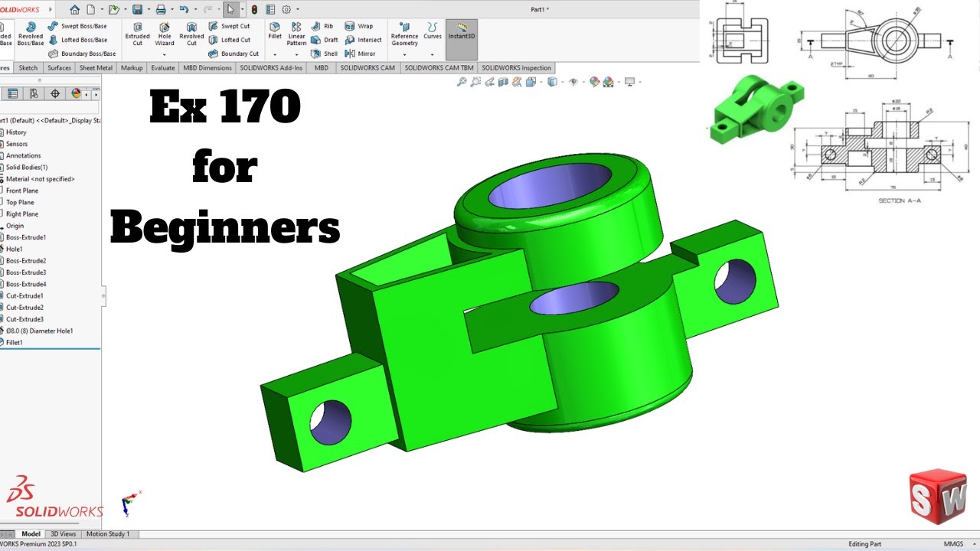Click the Rebuild traffic light icon
Viewport: 980px width, 551px height.
tap(254, 10)
